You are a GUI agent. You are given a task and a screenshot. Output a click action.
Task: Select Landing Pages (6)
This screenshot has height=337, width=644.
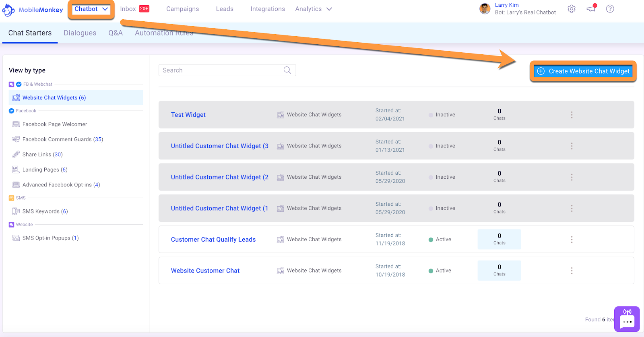[x=45, y=170]
